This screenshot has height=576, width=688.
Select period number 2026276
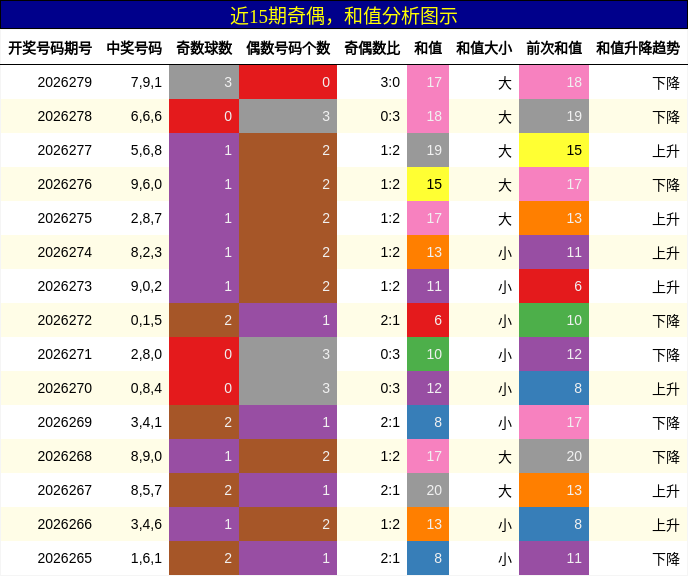click(x=64, y=184)
